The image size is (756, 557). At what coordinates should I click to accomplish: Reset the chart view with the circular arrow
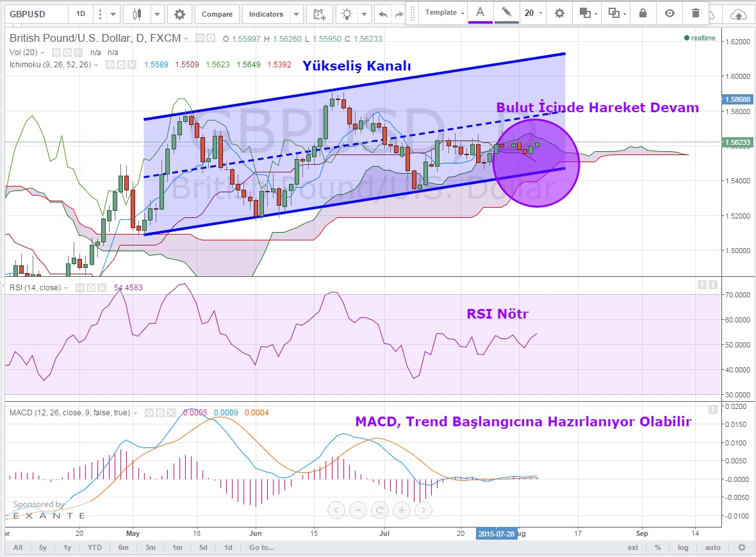(x=380, y=510)
